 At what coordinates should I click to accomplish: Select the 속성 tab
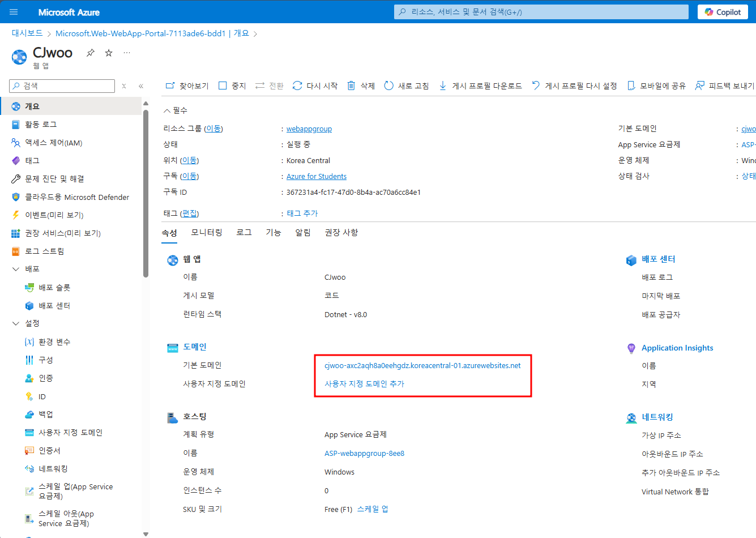pyautogui.click(x=169, y=233)
